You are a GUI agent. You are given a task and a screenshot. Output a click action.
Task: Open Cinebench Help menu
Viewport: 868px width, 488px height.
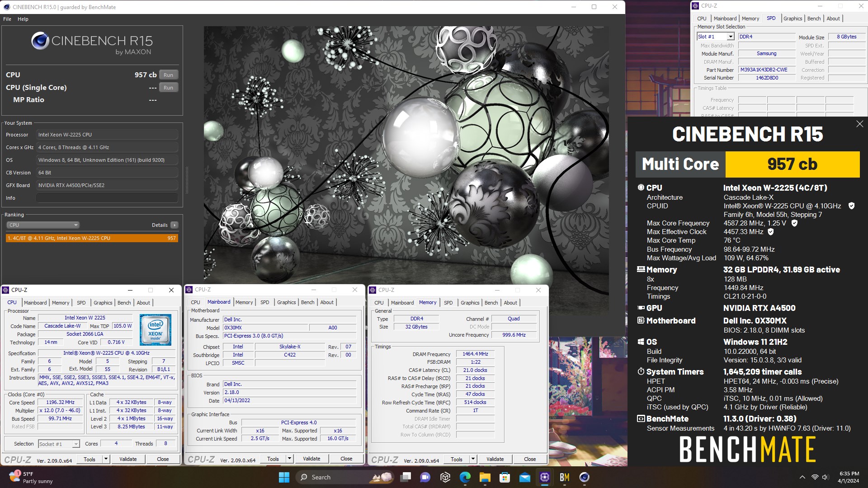(23, 19)
